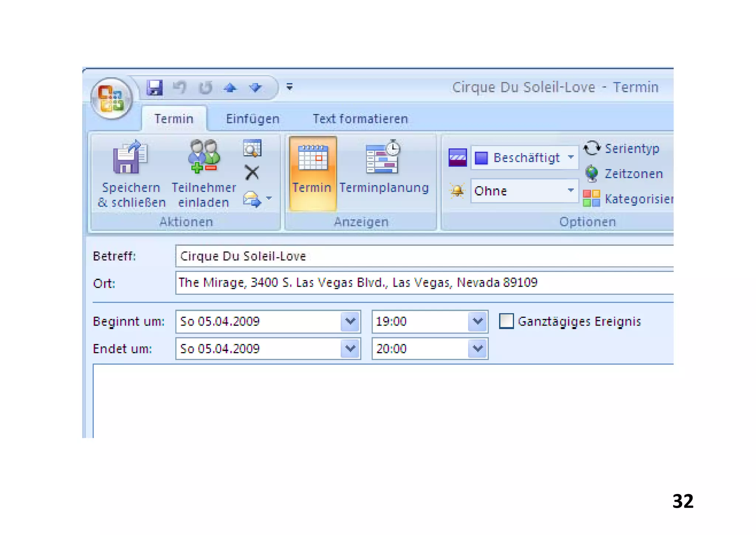Click the delete X icon in Aktionen
756x535 pixels.
point(252,172)
